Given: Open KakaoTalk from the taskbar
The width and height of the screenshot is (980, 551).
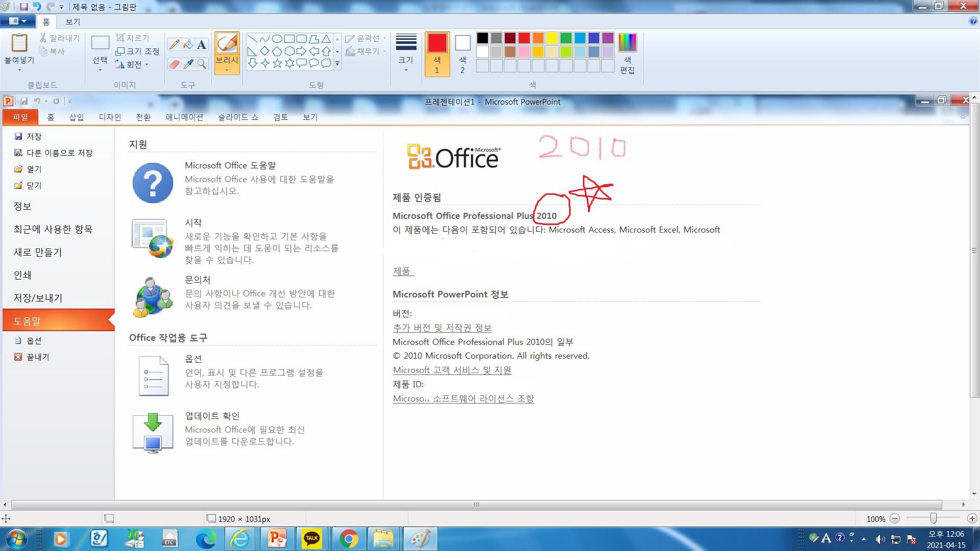Looking at the screenshot, I should pos(312,539).
